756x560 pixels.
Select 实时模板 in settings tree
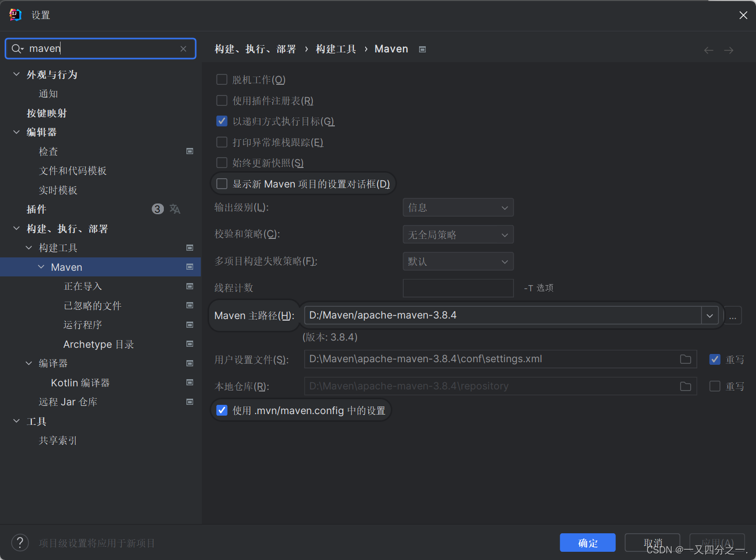pyautogui.click(x=58, y=190)
